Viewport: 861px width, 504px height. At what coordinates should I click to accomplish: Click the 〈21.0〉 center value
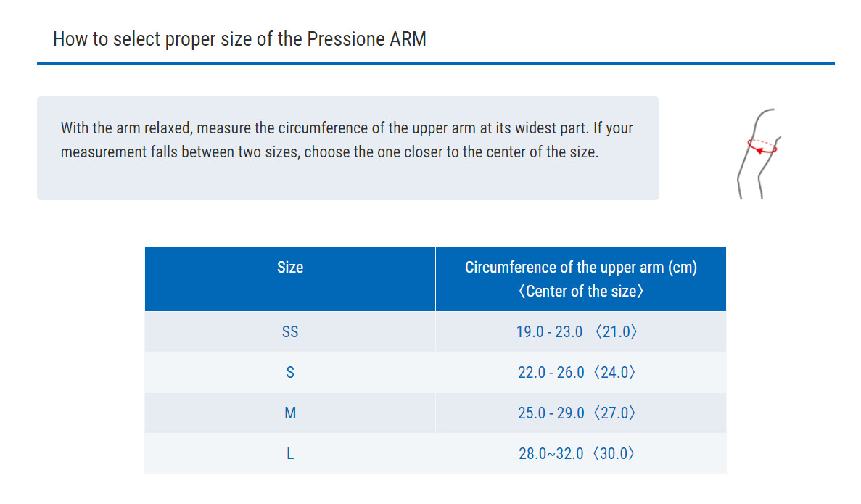pos(616,331)
